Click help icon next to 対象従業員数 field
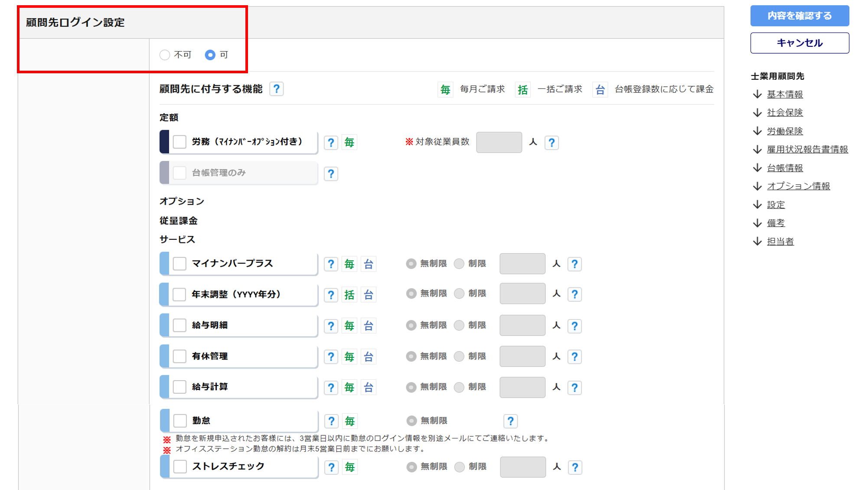 pyautogui.click(x=551, y=143)
